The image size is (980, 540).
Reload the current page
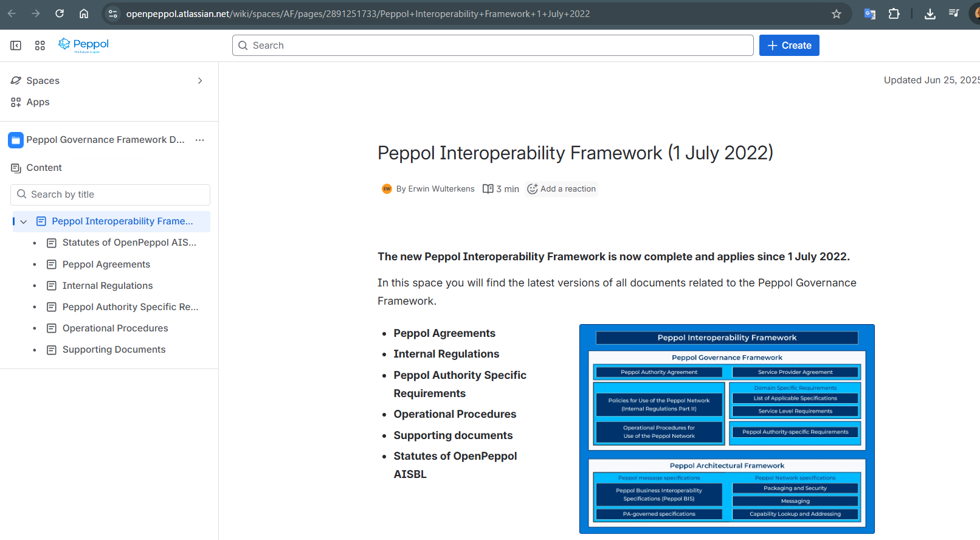60,13
